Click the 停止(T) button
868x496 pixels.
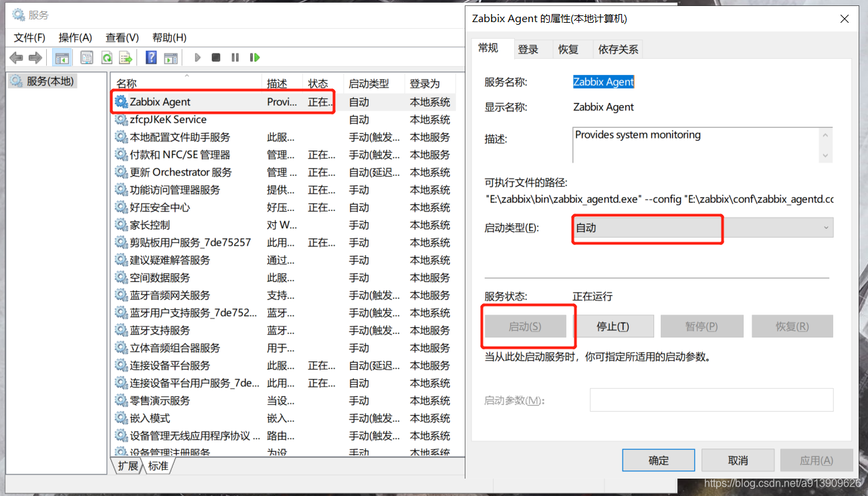pyautogui.click(x=613, y=327)
